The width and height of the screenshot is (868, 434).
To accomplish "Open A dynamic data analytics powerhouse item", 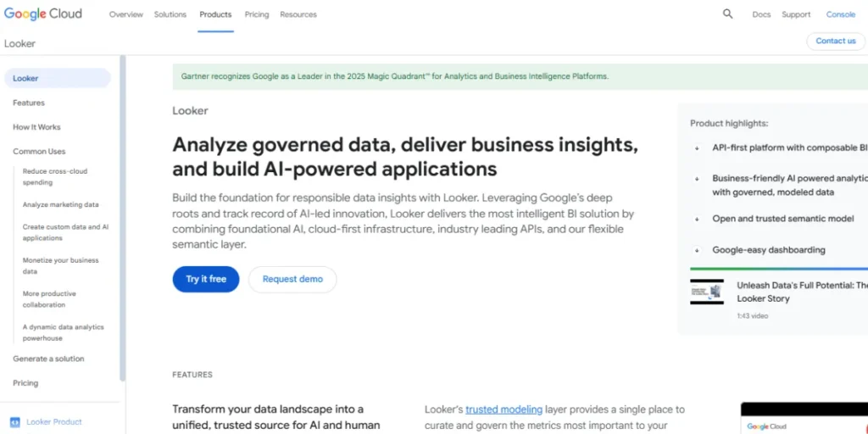I will tap(63, 332).
